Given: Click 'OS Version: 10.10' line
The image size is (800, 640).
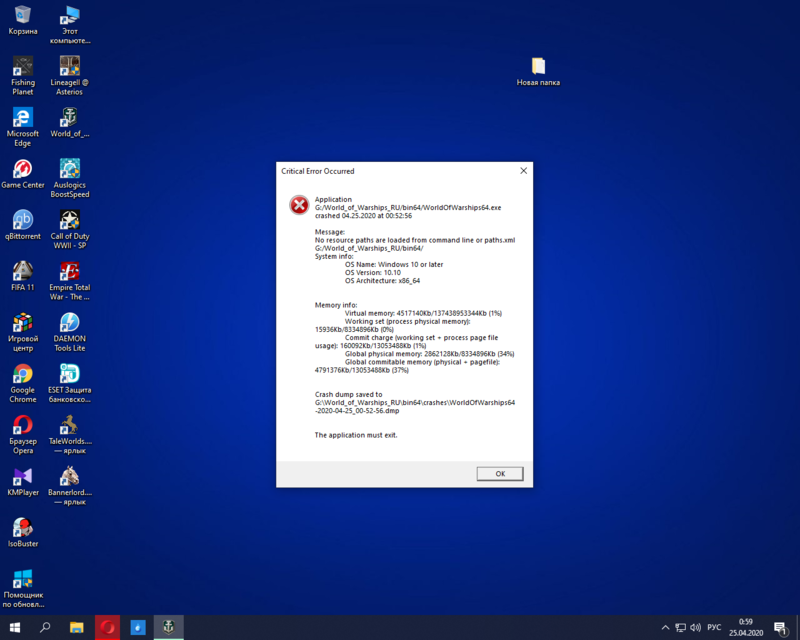Looking at the screenshot, I should tap(373, 273).
